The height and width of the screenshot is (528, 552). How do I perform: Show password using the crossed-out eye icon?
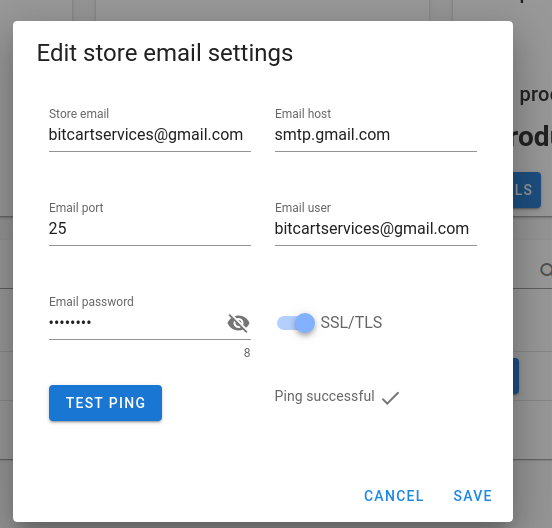[239, 323]
